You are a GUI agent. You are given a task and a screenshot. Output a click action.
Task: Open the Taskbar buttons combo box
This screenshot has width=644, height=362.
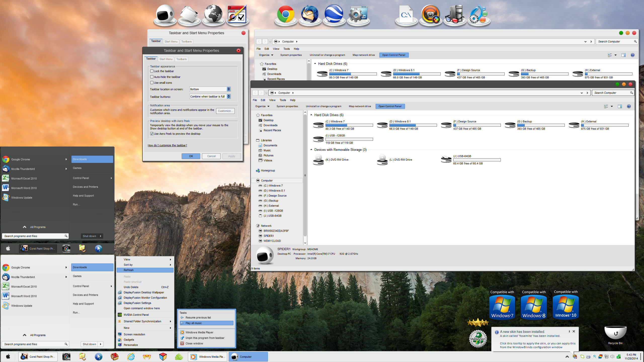210,97
